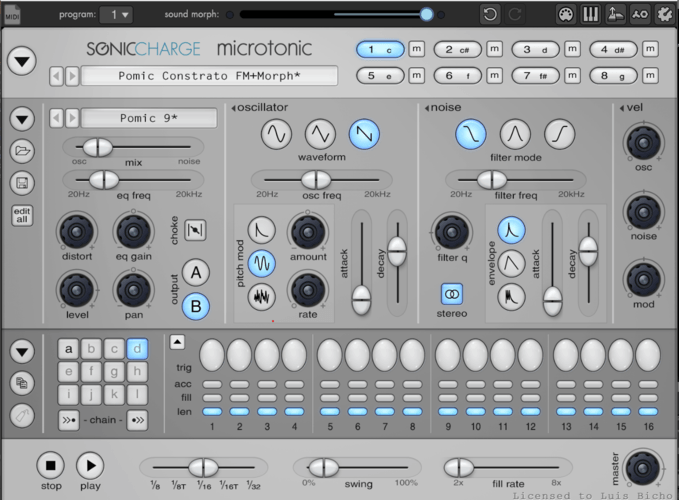
Task: Open the drum patch menu arrow
Action: [x=23, y=119]
